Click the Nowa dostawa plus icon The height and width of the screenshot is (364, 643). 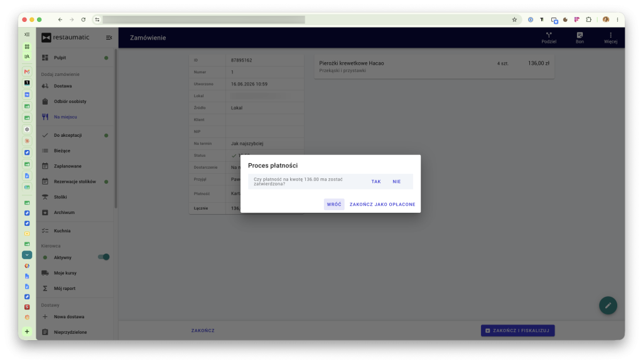(x=45, y=317)
